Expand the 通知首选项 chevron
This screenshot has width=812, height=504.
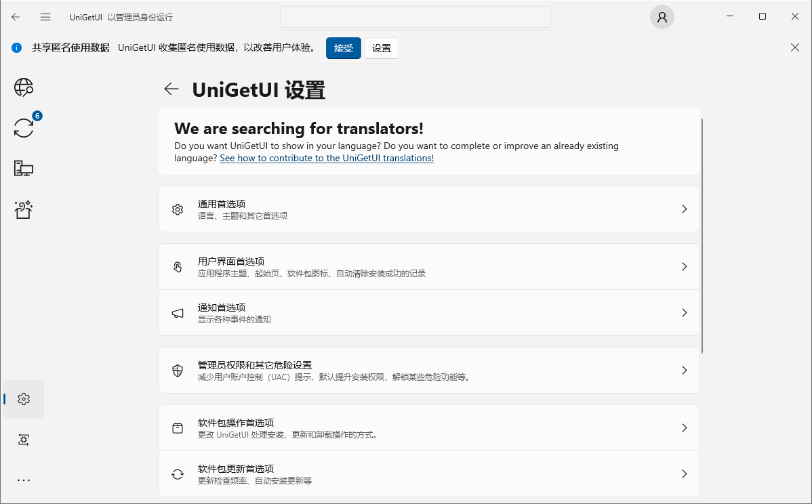coord(684,312)
